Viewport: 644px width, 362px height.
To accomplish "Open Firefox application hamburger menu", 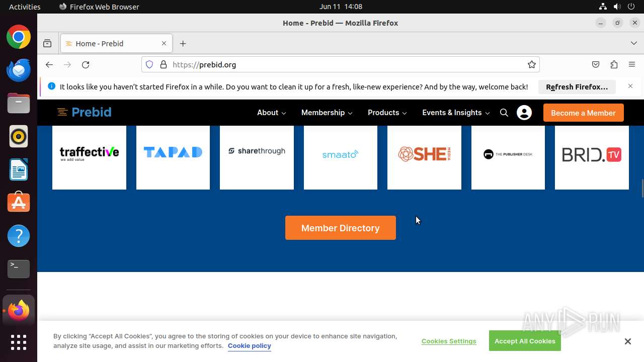I will [x=632, y=64].
